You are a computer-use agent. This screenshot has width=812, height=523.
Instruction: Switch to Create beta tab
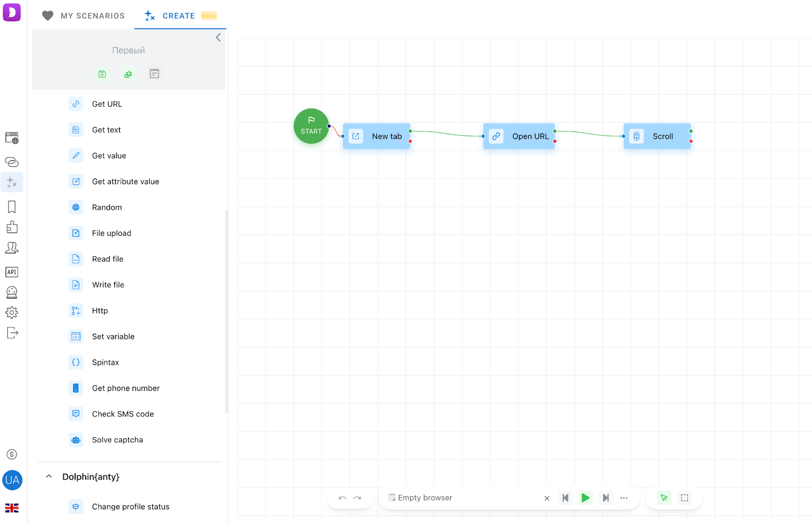(x=180, y=16)
